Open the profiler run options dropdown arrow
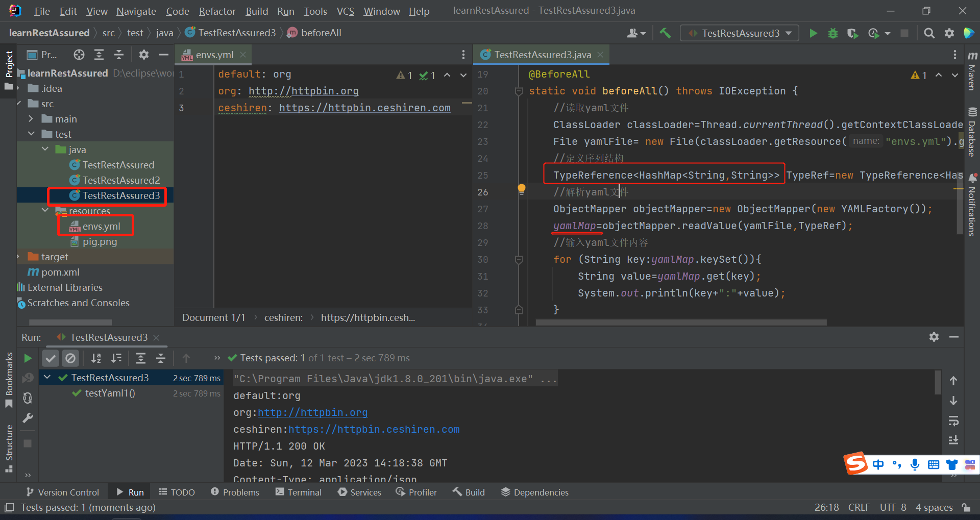980x520 pixels. 888,34
